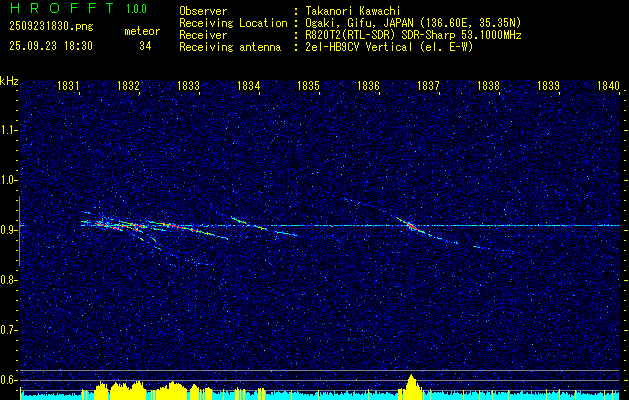Click the filename 2509231830.png

[51, 26]
